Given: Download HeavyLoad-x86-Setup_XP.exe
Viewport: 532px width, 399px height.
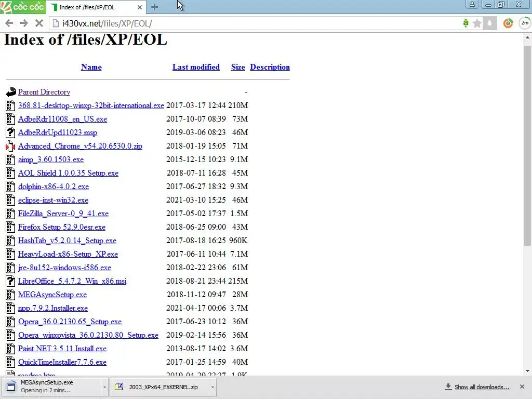Looking at the screenshot, I should 68,254.
